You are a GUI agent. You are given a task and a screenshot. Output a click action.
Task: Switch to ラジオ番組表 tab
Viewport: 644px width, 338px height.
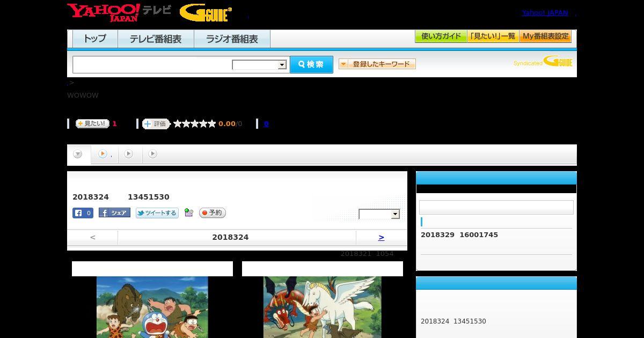tap(232, 39)
